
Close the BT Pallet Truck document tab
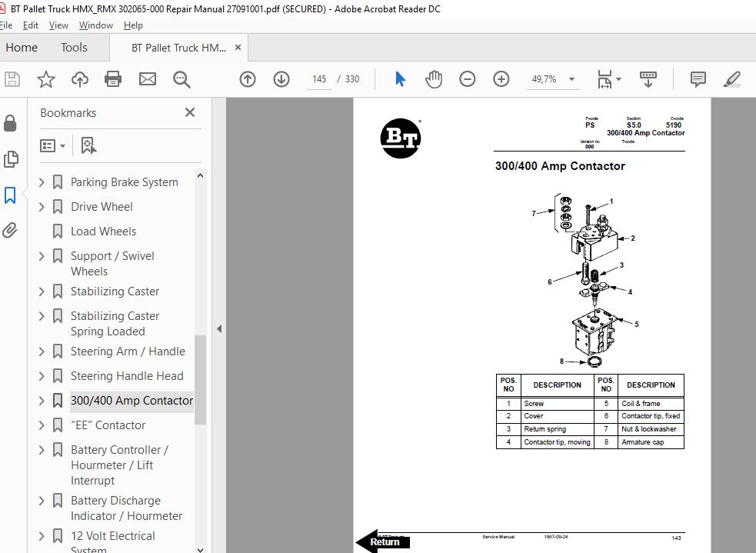[x=238, y=47]
